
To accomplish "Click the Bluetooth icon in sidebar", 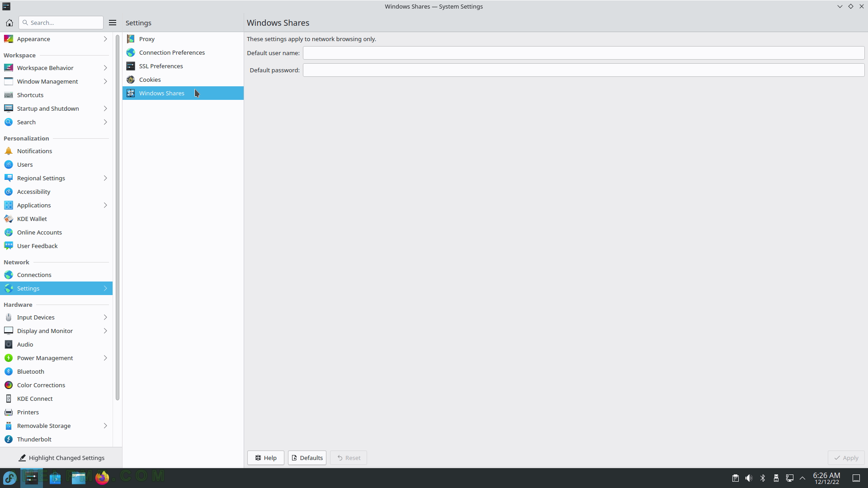I will [9, 371].
